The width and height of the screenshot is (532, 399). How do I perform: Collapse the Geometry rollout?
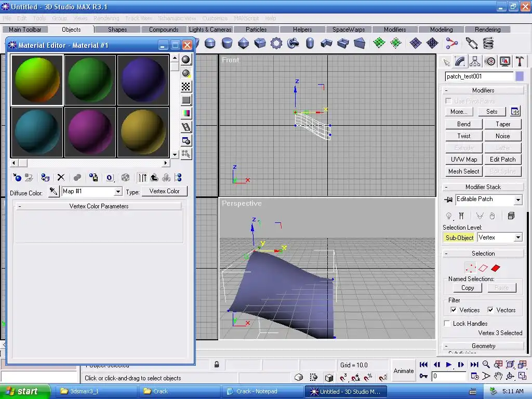[x=483, y=345]
